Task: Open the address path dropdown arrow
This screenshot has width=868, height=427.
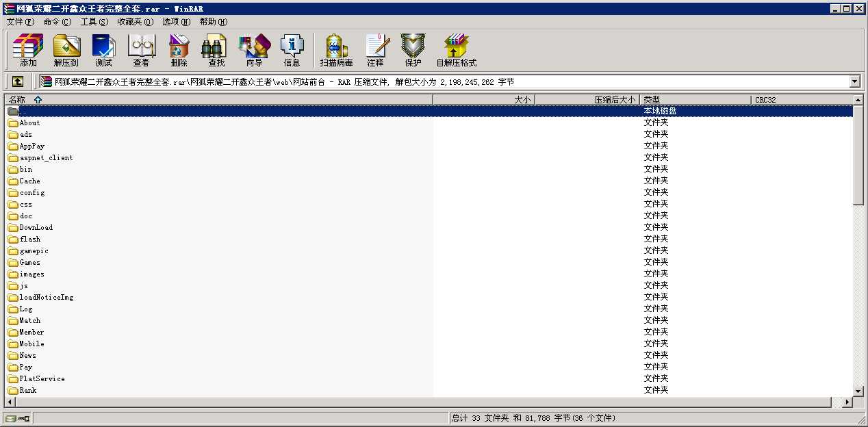Action: point(854,81)
